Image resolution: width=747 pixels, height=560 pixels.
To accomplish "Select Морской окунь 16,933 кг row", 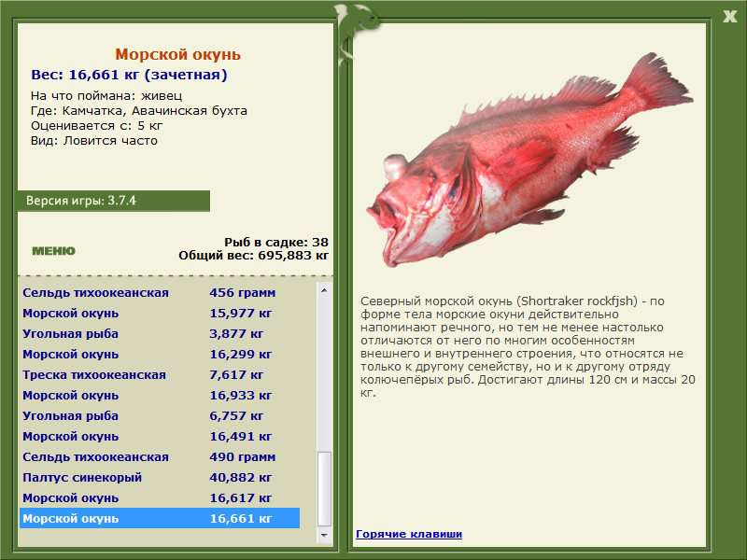I will pyautogui.click(x=160, y=395).
